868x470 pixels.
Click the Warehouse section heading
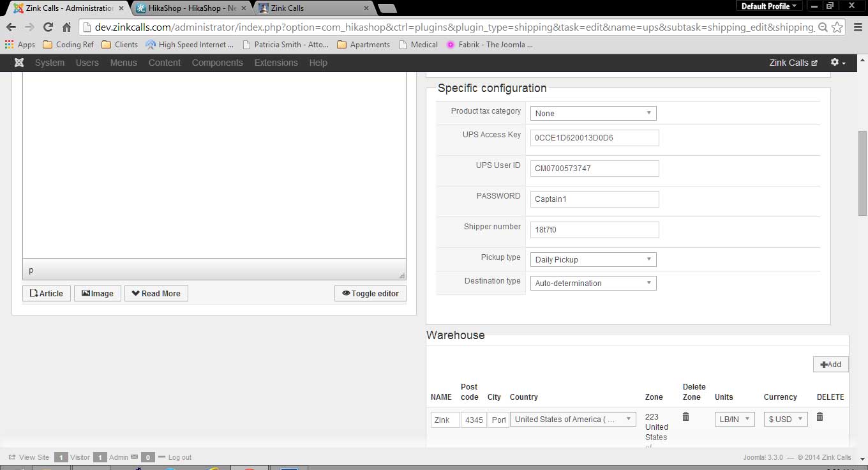click(x=456, y=335)
